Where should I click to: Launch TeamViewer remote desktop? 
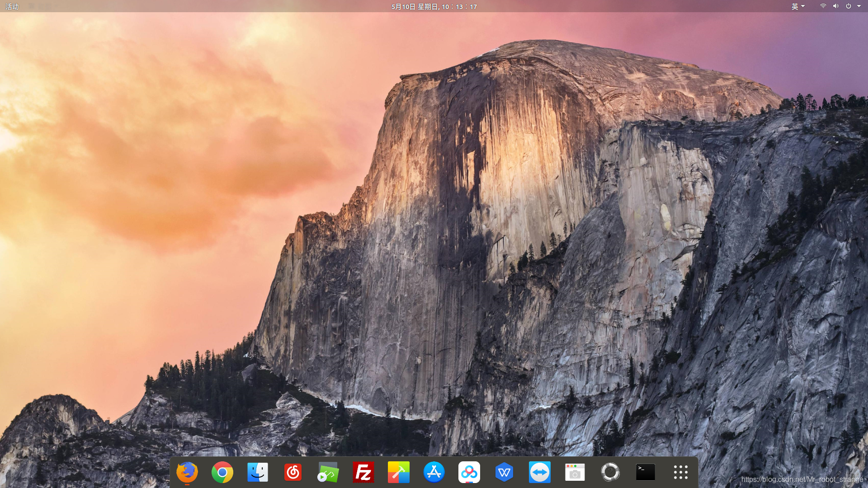click(x=540, y=472)
